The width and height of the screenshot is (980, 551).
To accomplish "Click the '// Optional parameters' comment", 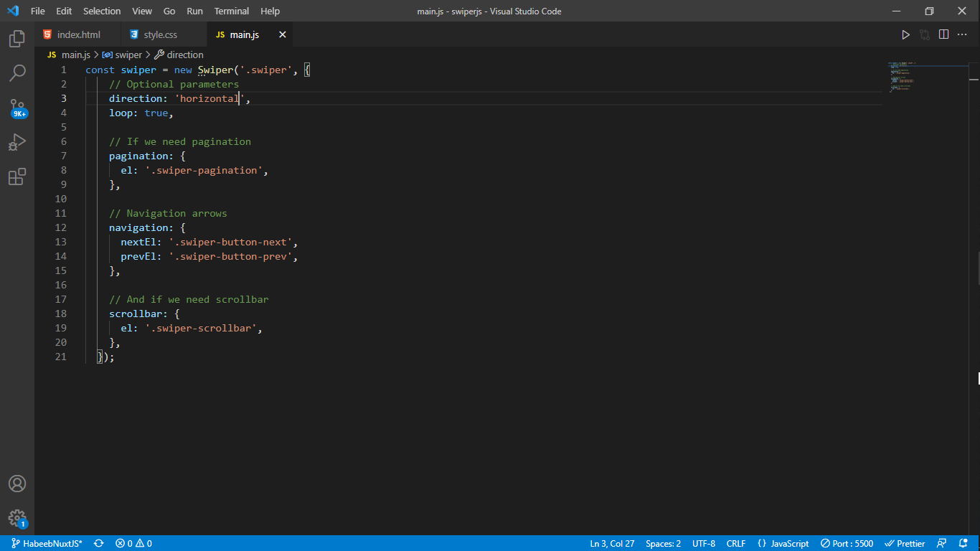I will [x=174, y=84].
